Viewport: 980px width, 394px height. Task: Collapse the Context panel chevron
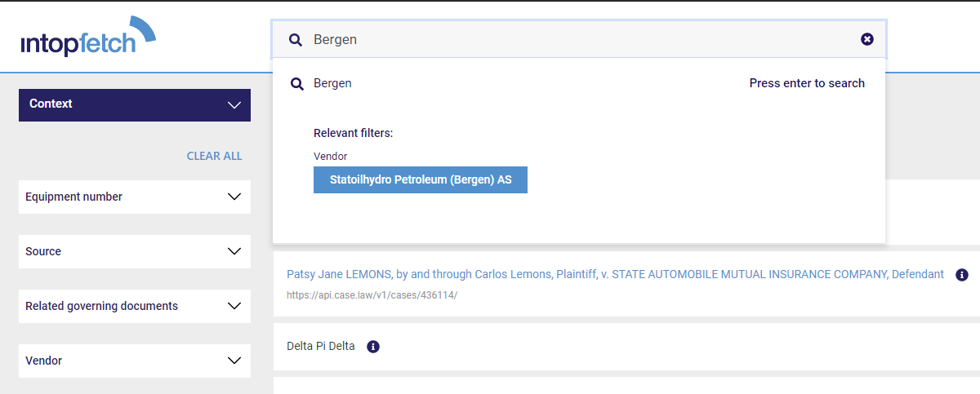[x=234, y=105]
